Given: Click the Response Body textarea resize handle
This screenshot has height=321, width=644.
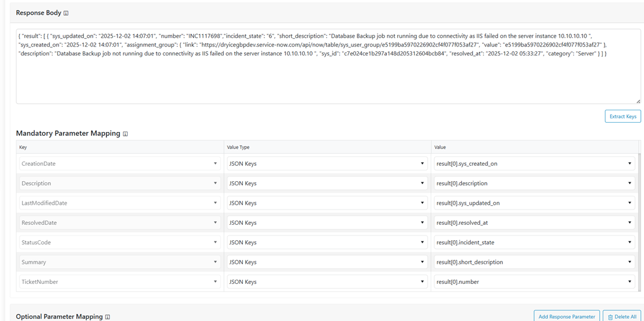Looking at the screenshot, I should [638, 101].
